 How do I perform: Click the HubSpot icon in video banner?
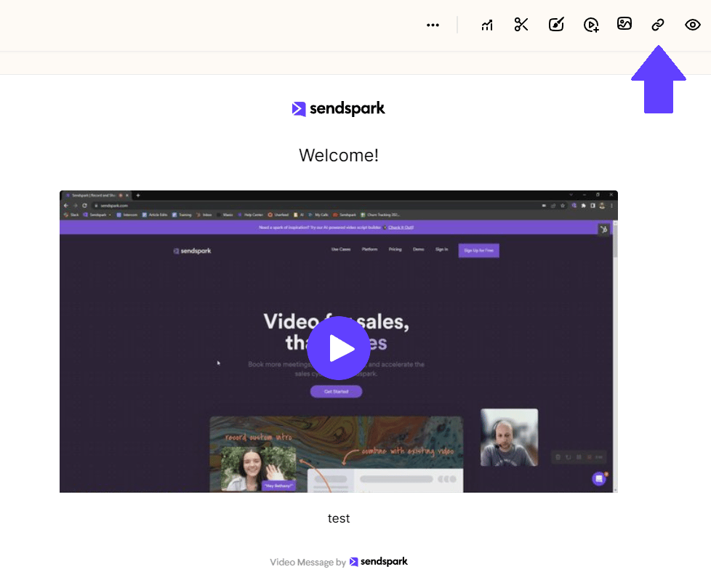coord(603,230)
